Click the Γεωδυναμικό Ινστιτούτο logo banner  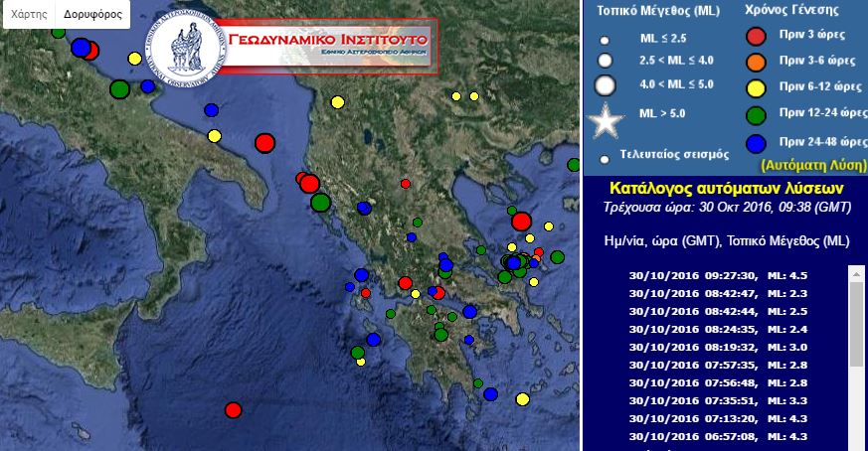291,47
